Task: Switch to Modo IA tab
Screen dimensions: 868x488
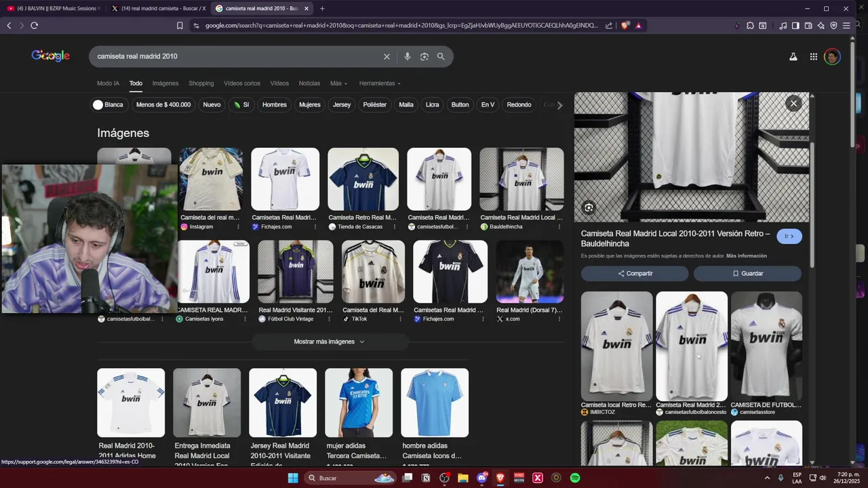Action: pyautogui.click(x=108, y=83)
